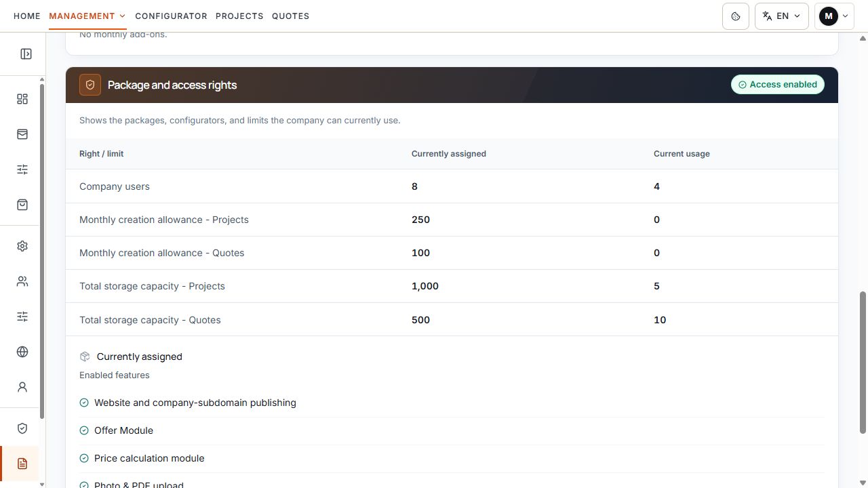Open the single-user icon in the sidebar
The image size is (868, 488).
pos(22,387)
